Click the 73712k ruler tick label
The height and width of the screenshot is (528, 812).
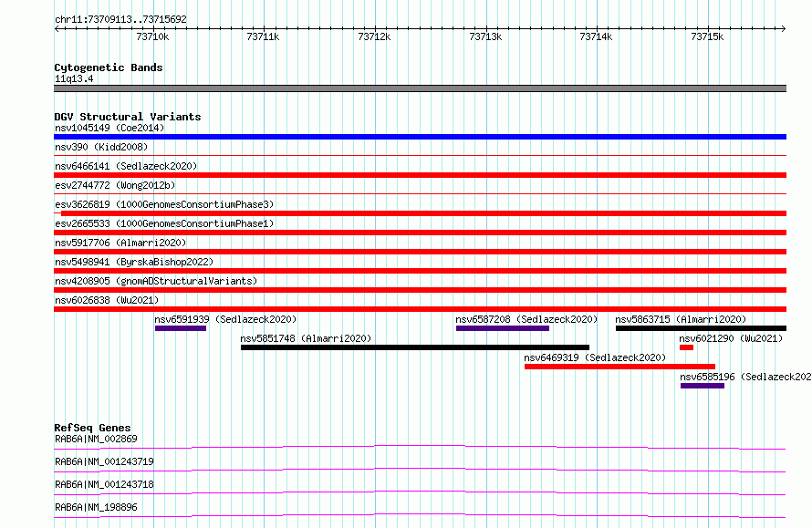click(374, 36)
